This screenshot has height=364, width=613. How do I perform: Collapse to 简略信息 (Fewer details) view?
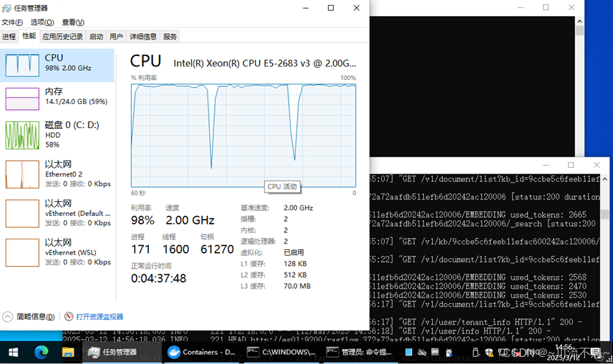[29, 317]
